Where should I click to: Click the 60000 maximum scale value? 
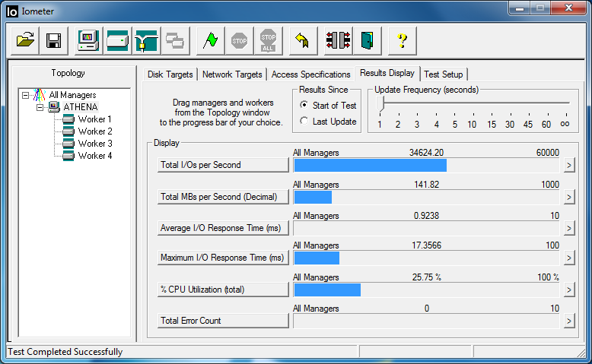(547, 153)
